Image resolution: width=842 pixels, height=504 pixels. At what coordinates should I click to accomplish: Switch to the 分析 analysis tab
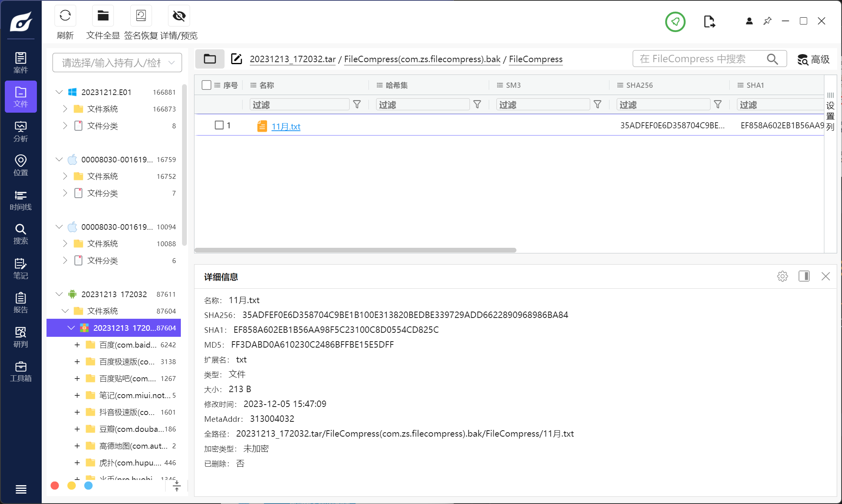pos(20,132)
